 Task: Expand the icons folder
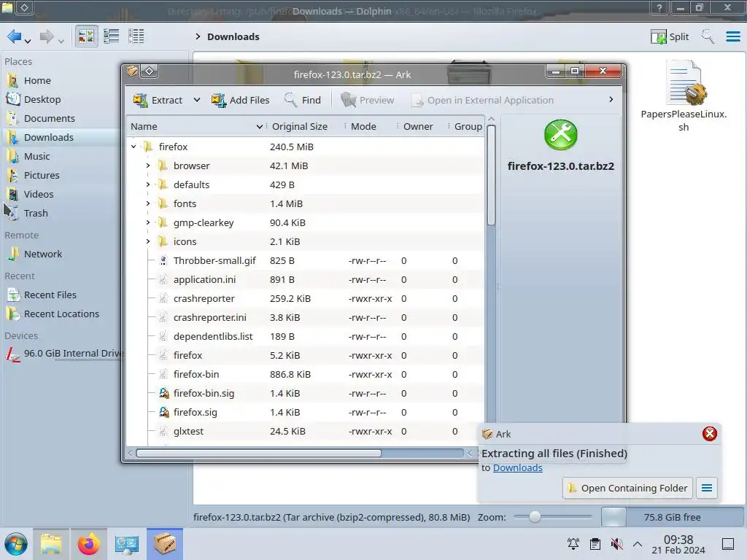click(x=147, y=241)
